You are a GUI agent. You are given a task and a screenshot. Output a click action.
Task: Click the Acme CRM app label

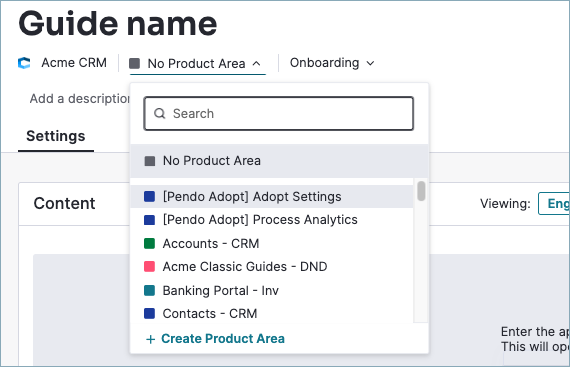point(74,62)
